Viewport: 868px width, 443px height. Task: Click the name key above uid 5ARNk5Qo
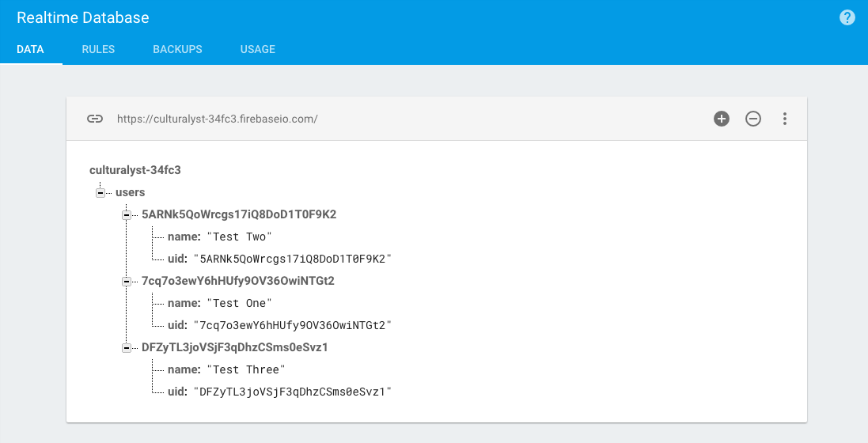(184, 237)
